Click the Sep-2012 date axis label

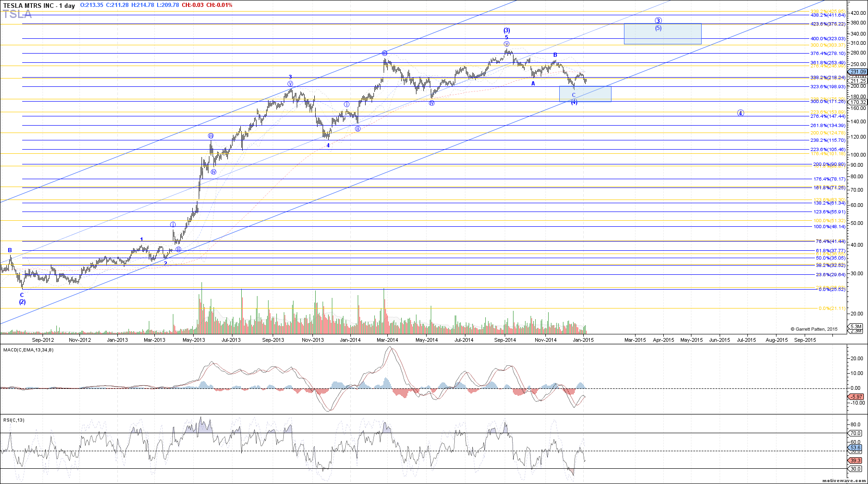tap(43, 340)
